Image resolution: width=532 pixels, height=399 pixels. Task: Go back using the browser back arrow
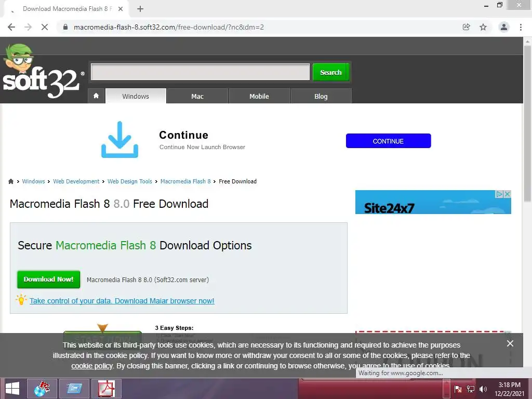(x=11, y=27)
